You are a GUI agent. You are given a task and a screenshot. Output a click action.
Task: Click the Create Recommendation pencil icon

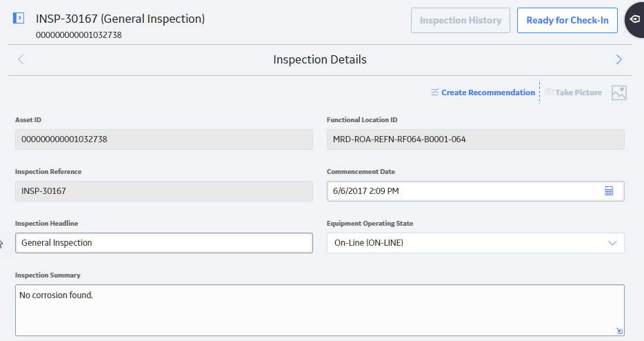click(x=435, y=92)
